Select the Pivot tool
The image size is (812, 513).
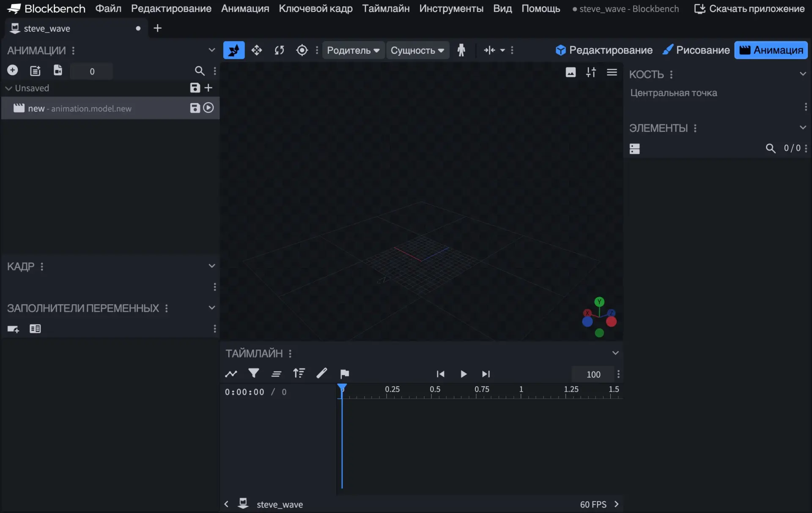point(302,50)
